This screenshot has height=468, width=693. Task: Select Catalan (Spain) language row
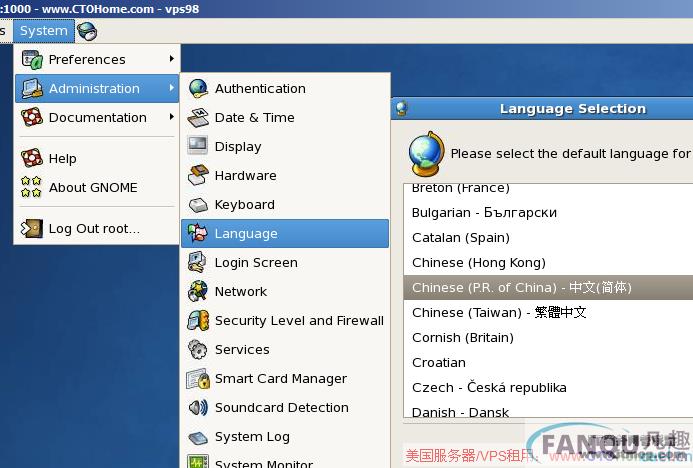click(548, 238)
